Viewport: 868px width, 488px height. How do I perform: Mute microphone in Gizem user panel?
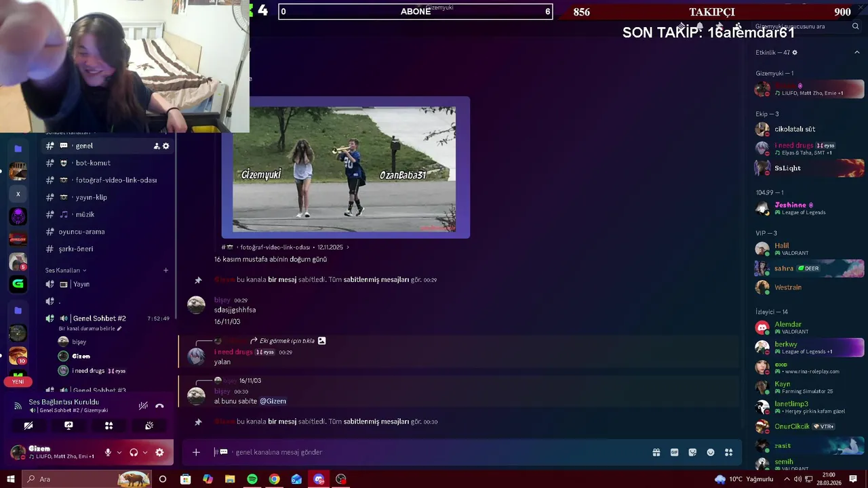pyautogui.click(x=108, y=452)
